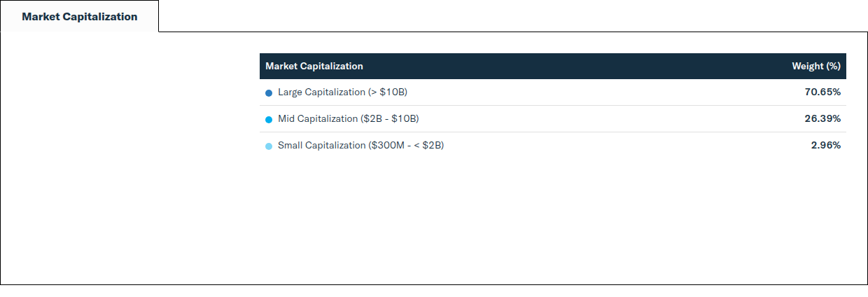
Task: Click the 26.39% weight value
Action: point(822,118)
